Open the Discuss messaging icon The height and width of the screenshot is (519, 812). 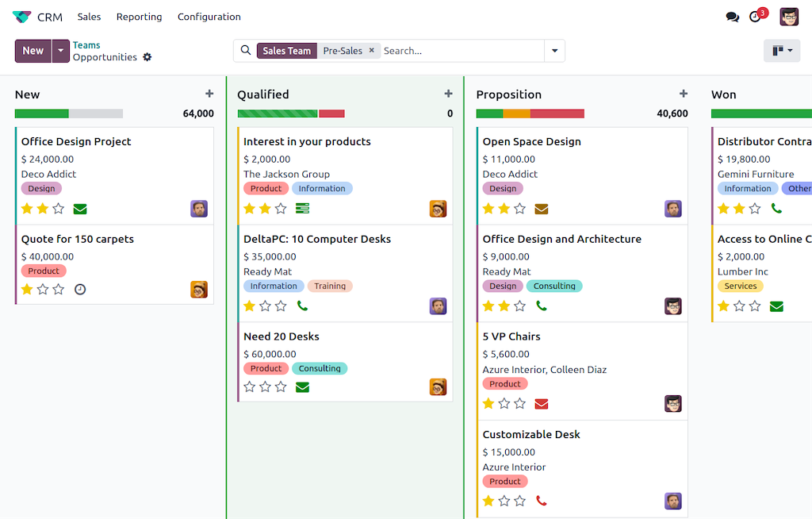point(732,16)
